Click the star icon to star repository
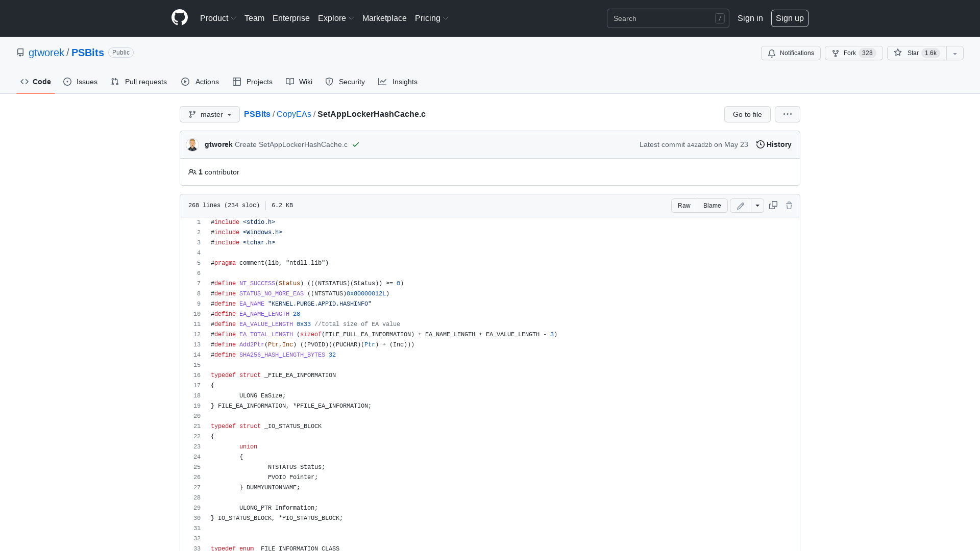This screenshot has width=980, height=551. (x=898, y=53)
